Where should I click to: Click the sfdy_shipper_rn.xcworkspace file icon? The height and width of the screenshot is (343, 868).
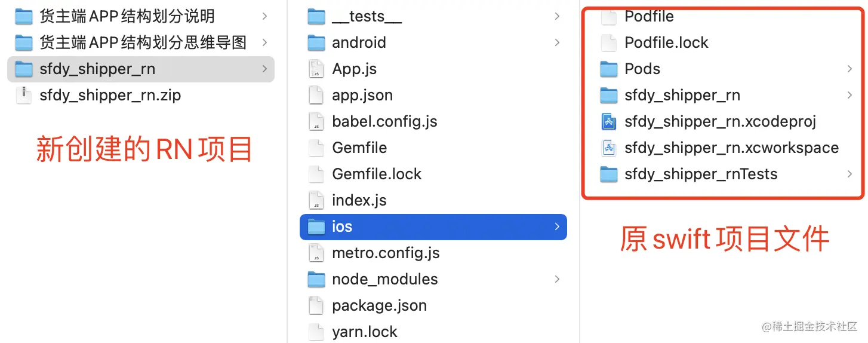(608, 148)
